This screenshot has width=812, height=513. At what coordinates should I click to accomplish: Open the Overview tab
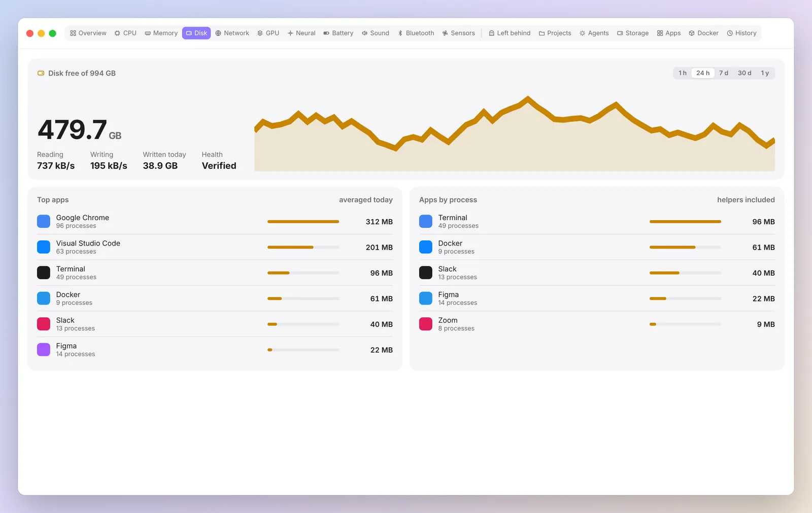(x=88, y=33)
